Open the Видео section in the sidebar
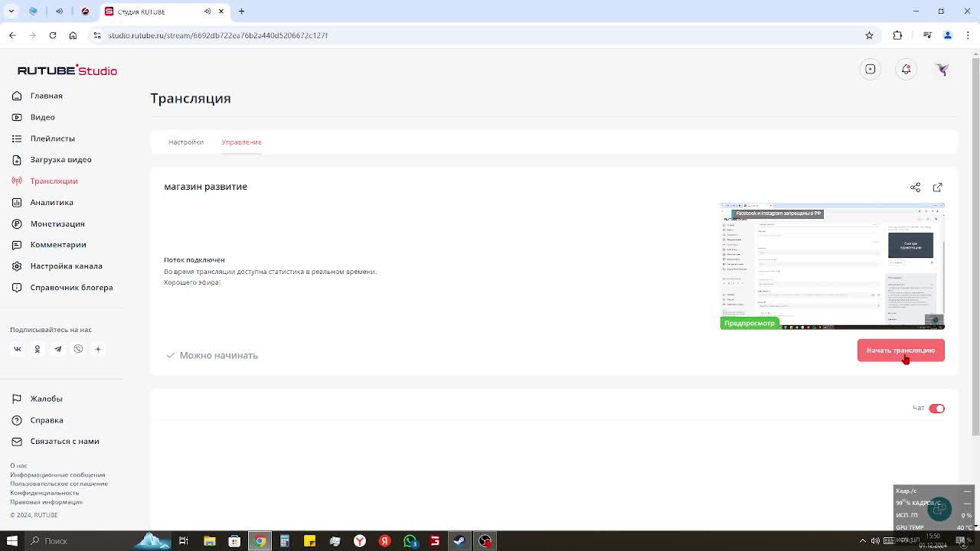This screenshot has width=980, height=551. coord(42,117)
